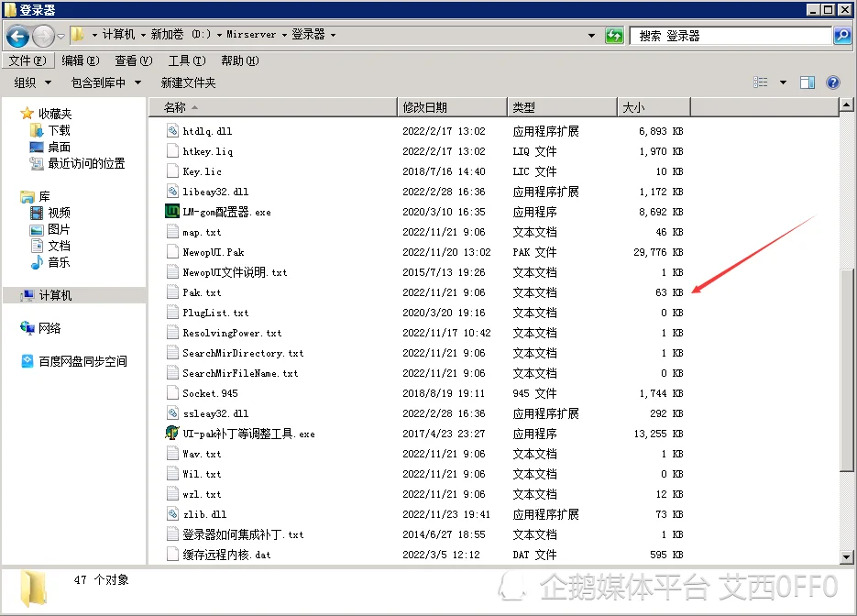Expand the 组织 dropdown menu
This screenshot has height=616, width=857.
tap(31, 82)
